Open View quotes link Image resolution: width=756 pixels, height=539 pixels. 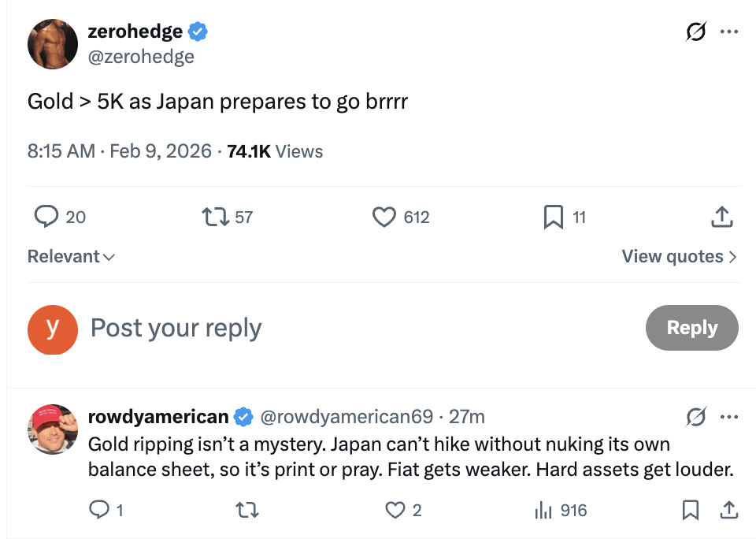point(679,256)
